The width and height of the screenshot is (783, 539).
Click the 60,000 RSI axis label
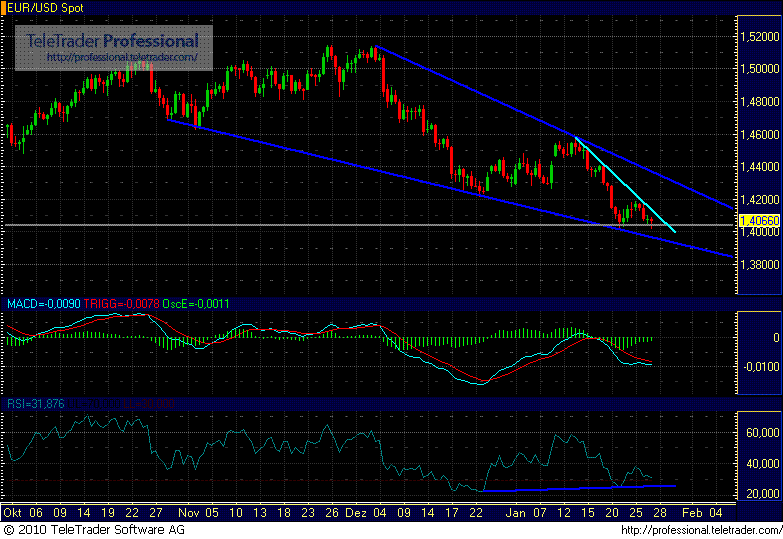pos(763,433)
